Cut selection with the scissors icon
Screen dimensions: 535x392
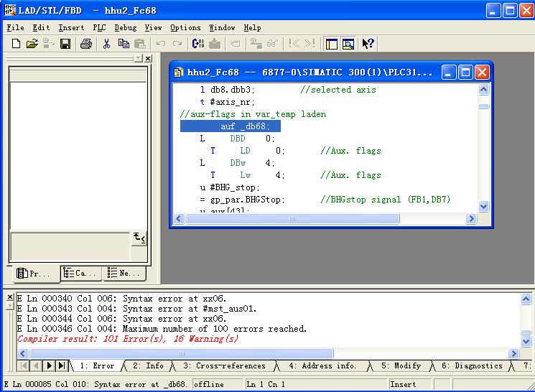(x=107, y=44)
